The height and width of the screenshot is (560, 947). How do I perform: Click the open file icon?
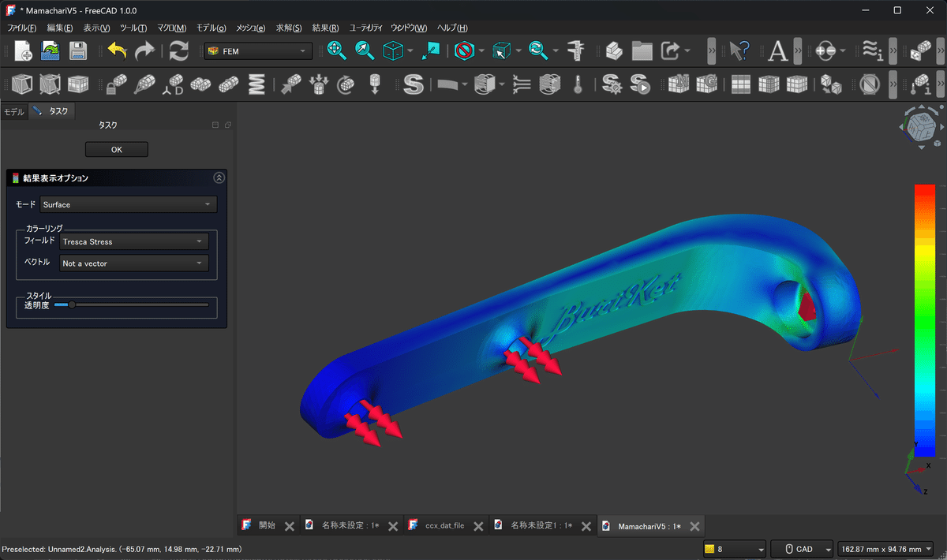click(x=51, y=51)
